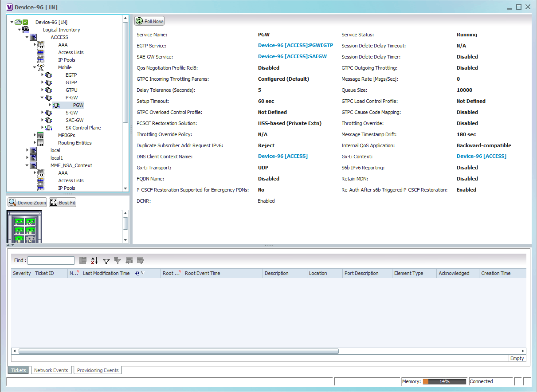537x392 pixels.
Task: Click the clear filter trash-funnel icon
Action: [x=118, y=261]
